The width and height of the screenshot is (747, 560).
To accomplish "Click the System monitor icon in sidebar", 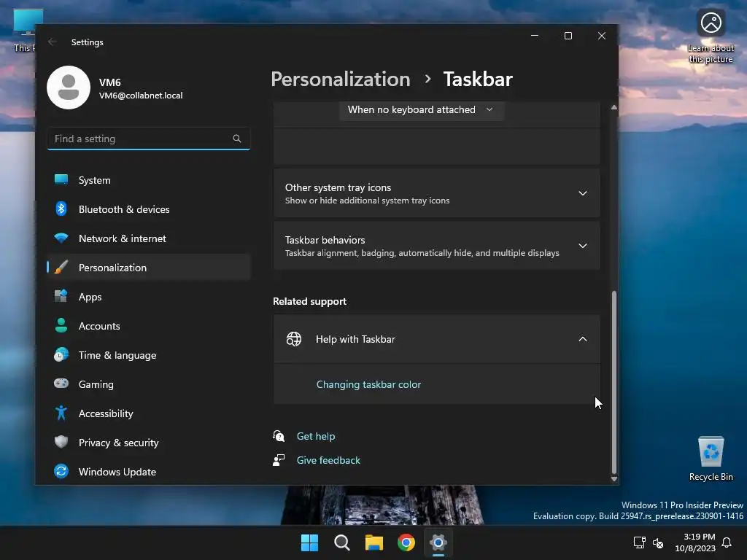I will point(61,179).
